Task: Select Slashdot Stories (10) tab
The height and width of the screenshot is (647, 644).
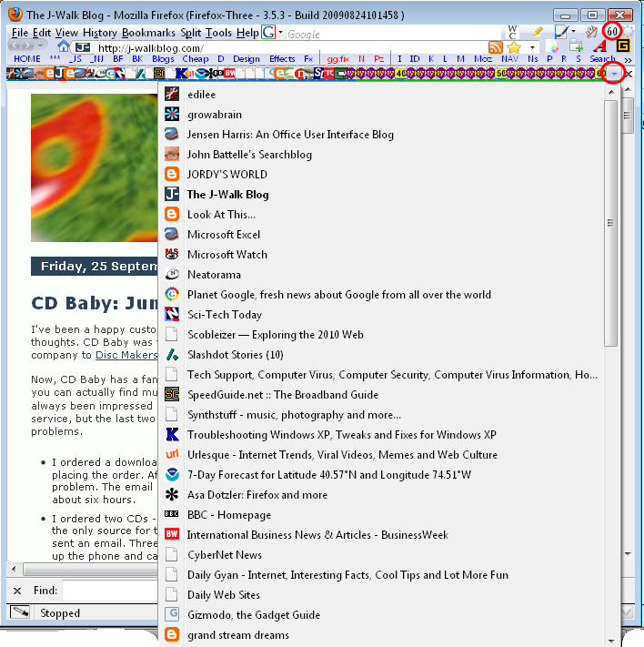Action: (x=381, y=355)
